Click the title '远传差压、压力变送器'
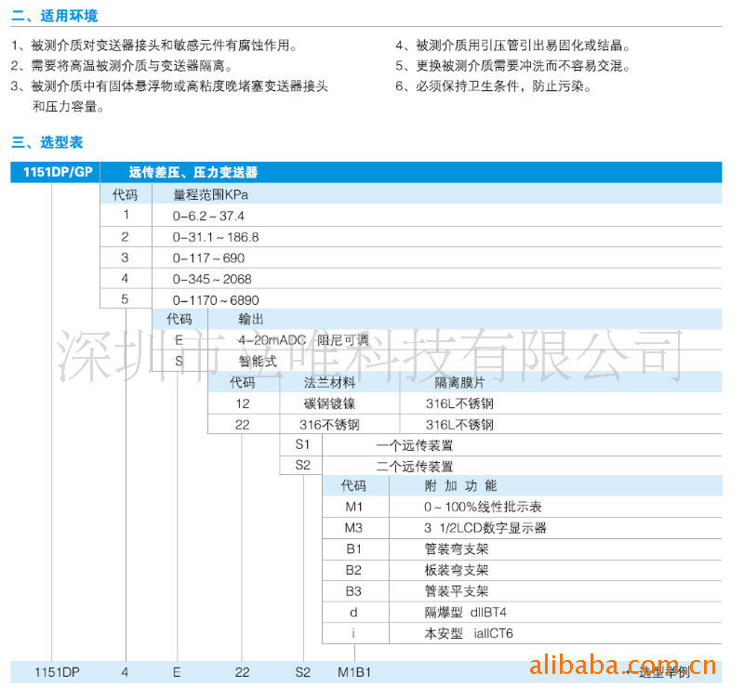Image resolution: width=744 pixels, height=700 pixels. (x=193, y=172)
